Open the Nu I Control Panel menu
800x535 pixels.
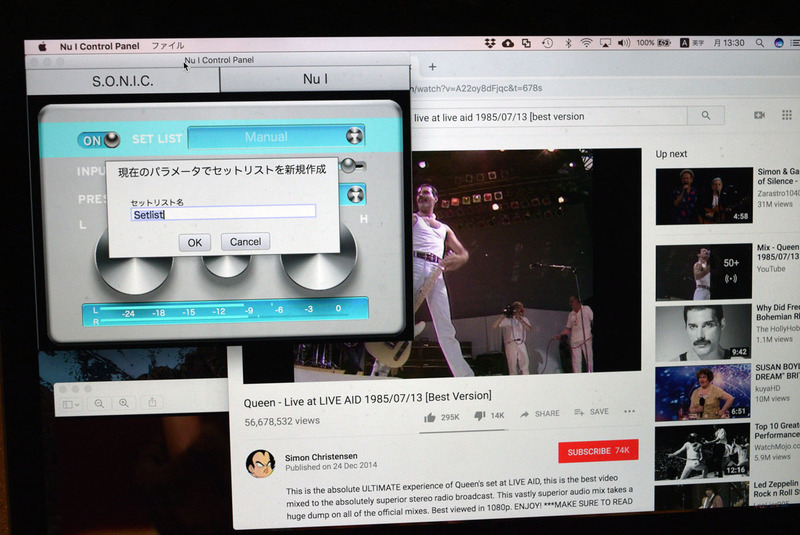[99, 46]
